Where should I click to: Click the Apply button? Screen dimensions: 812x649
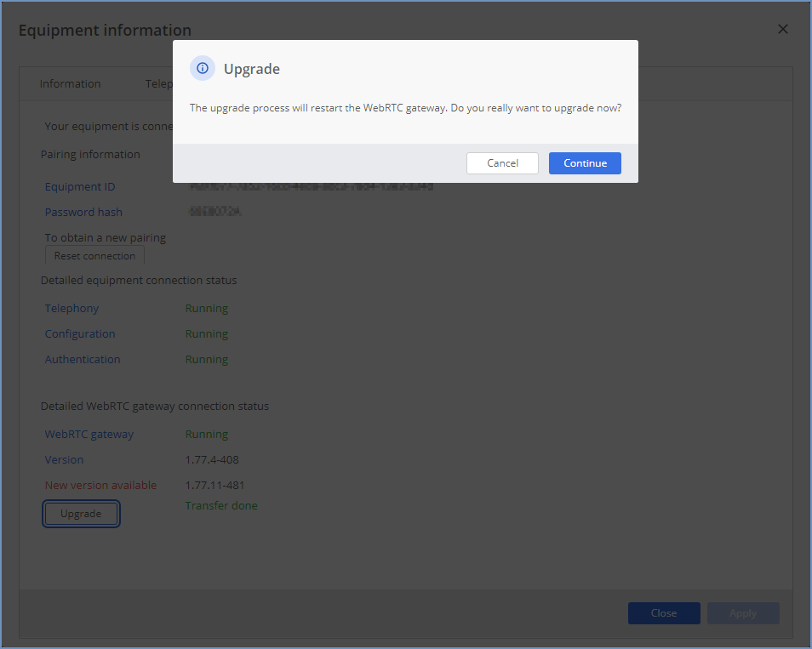[743, 612]
